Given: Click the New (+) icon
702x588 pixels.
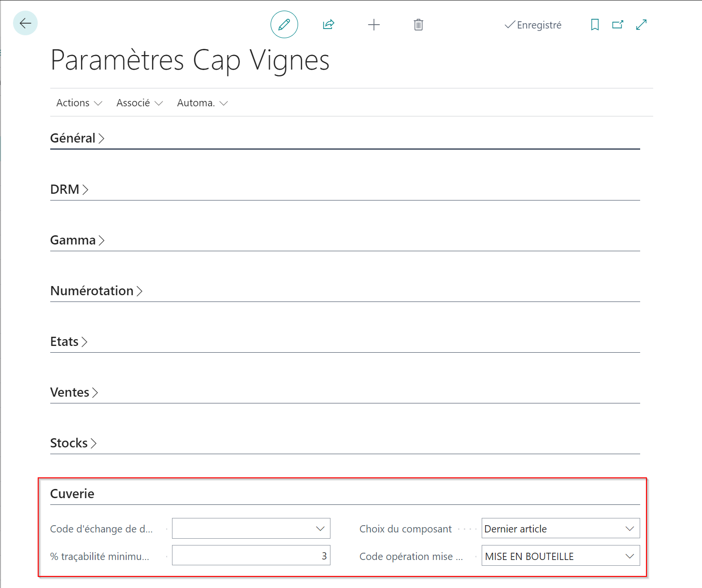Looking at the screenshot, I should coord(373,24).
